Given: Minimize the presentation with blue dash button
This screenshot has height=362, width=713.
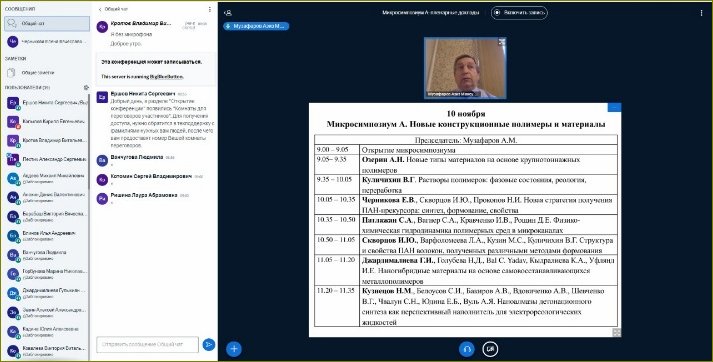Looking at the screenshot, I should (x=614, y=107).
